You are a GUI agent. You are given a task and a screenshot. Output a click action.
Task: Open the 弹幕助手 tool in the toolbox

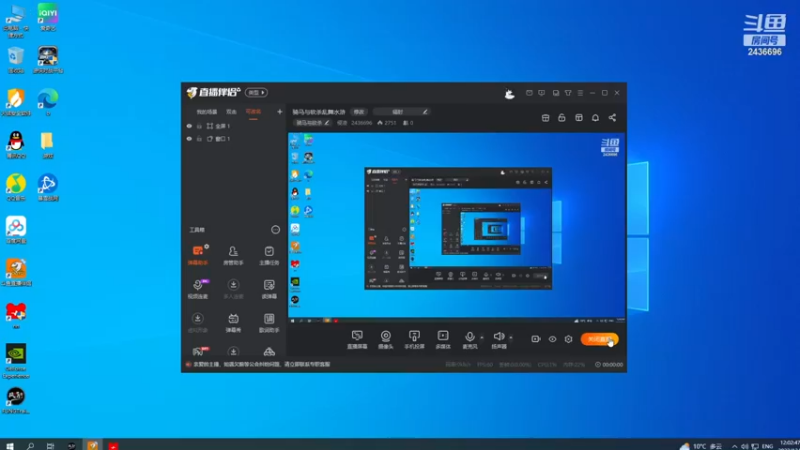198,255
